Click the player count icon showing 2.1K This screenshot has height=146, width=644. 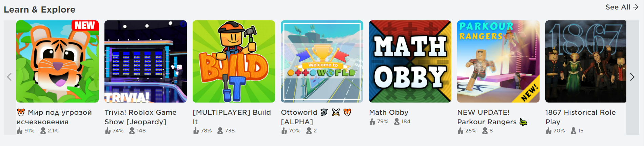43,131
